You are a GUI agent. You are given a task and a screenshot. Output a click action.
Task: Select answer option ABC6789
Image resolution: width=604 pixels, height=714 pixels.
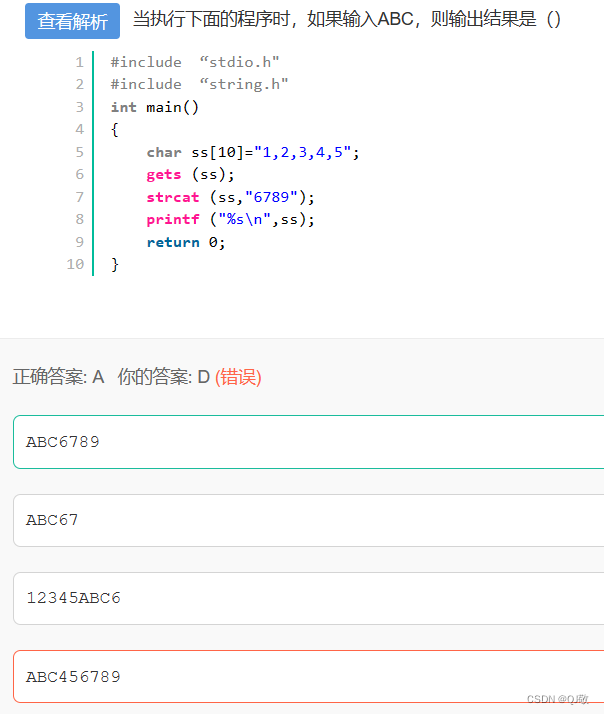(308, 442)
